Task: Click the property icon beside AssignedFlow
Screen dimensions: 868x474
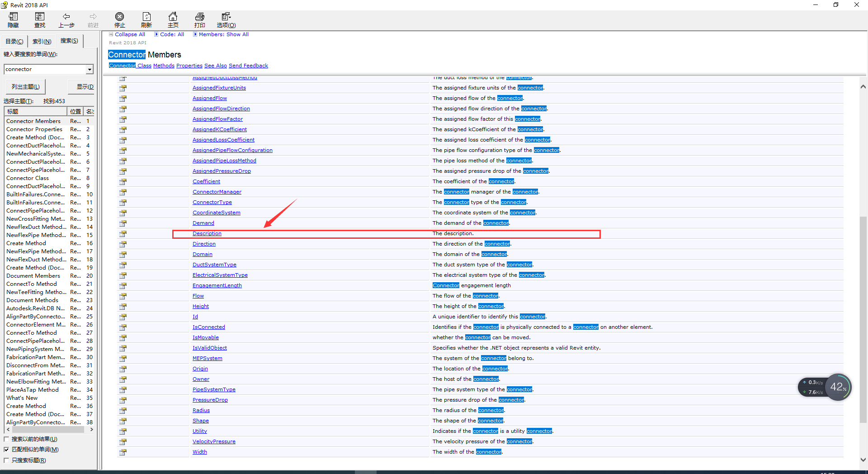Action: (x=123, y=98)
